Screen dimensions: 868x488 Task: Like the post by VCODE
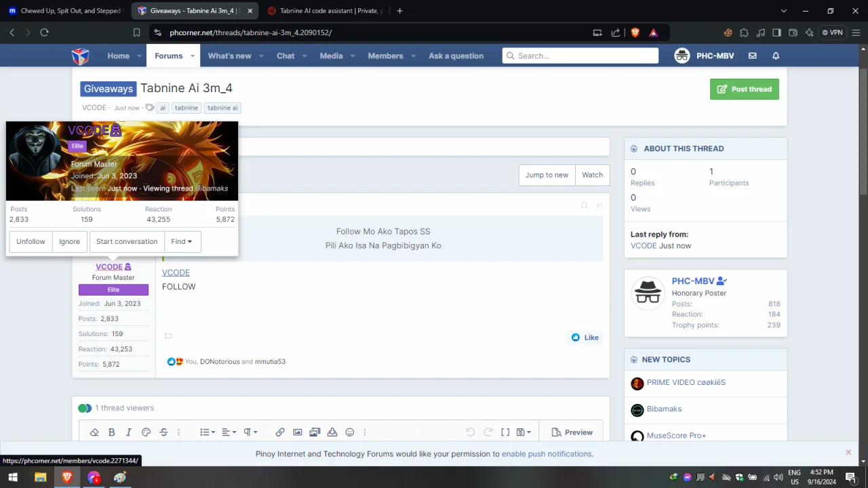pyautogui.click(x=585, y=338)
